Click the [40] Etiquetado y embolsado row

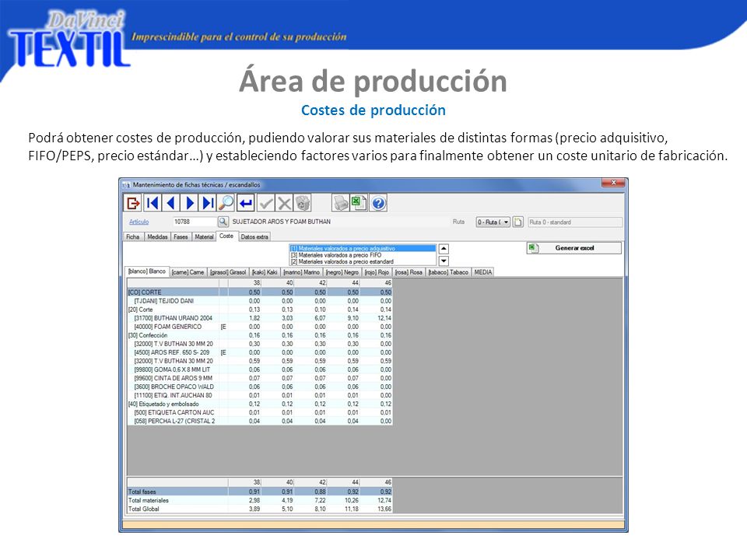coord(260,404)
